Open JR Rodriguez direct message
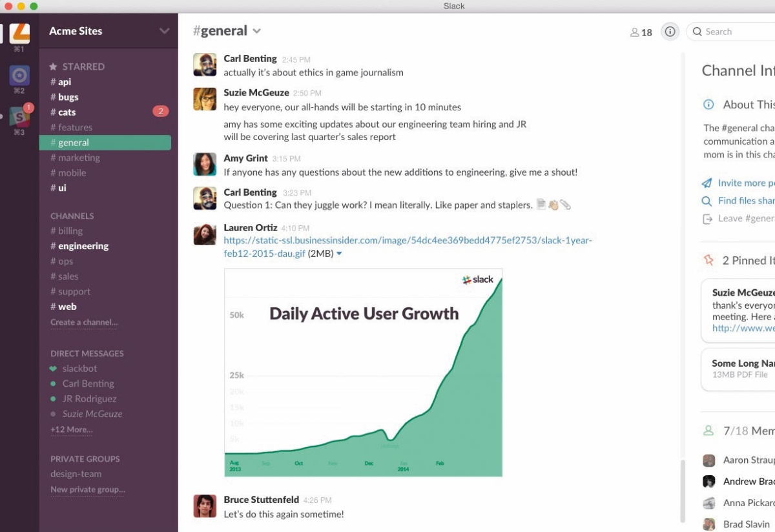Viewport: 775px width, 532px height. coord(89,399)
